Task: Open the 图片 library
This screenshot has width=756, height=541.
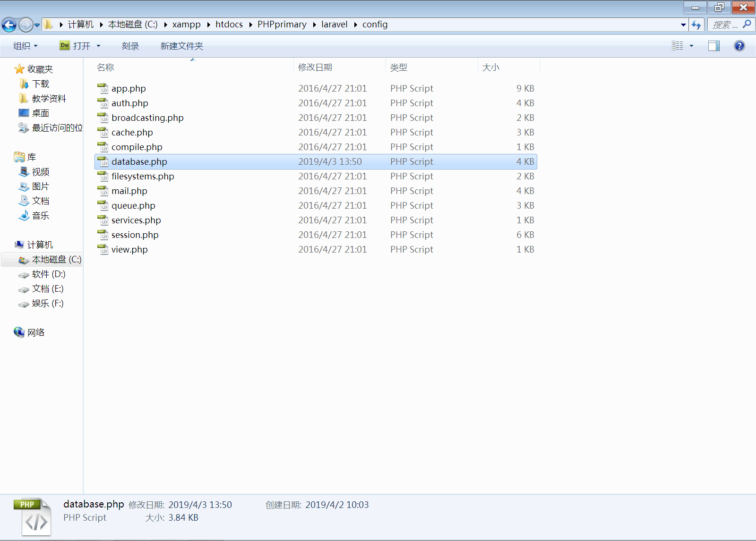Action: click(x=34, y=186)
